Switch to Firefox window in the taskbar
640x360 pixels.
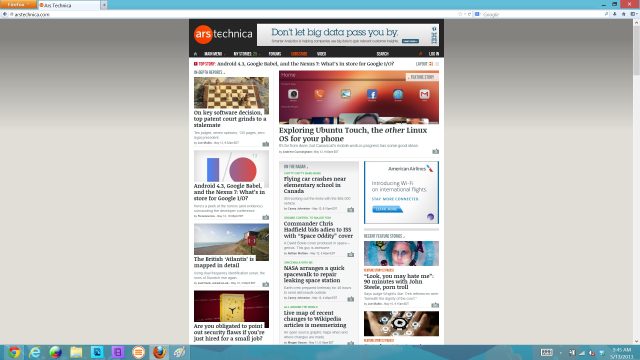pos(159,352)
